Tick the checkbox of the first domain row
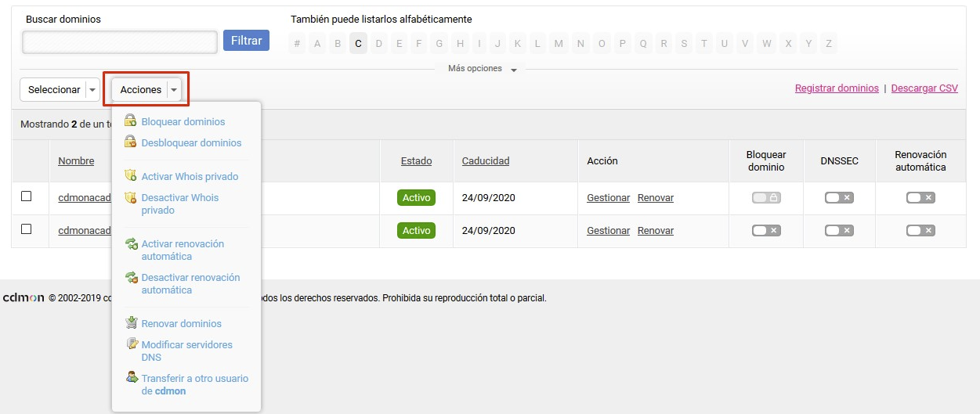 (x=26, y=196)
